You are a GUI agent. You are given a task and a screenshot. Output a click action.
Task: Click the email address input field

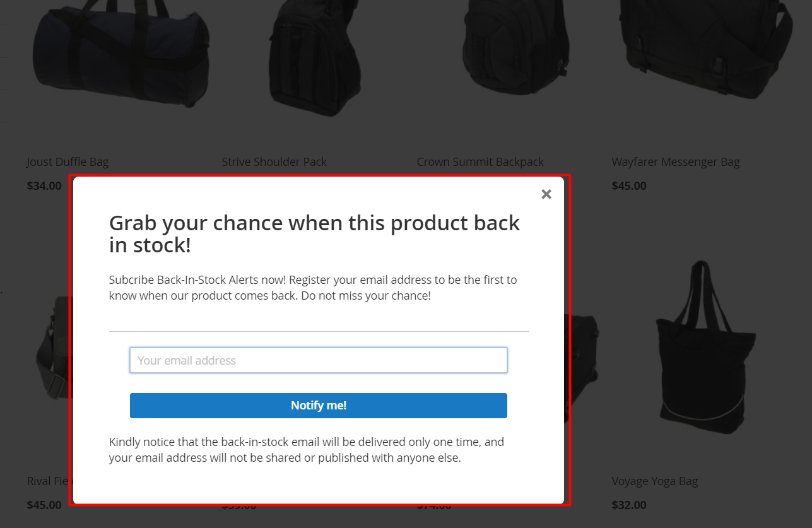pyautogui.click(x=318, y=360)
